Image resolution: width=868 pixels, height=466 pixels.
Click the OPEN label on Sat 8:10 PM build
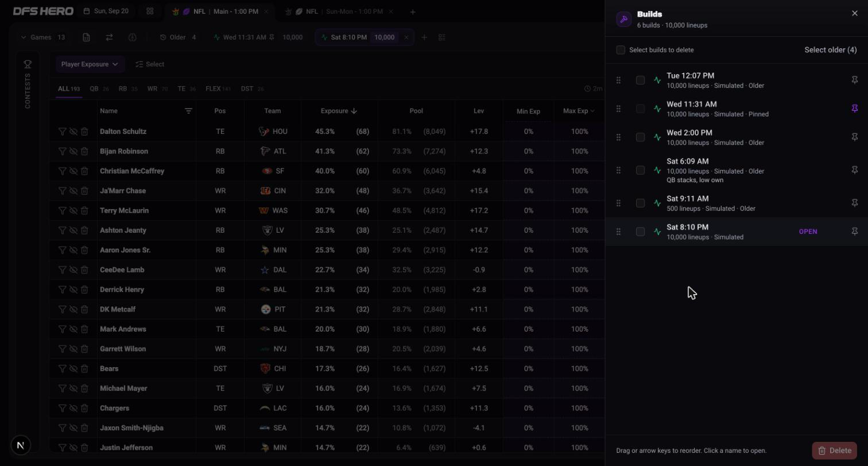click(x=808, y=232)
